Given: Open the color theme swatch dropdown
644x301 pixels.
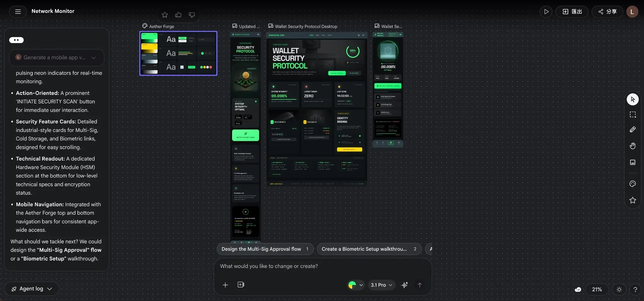Looking at the screenshot, I should pyautogui.click(x=356, y=285).
